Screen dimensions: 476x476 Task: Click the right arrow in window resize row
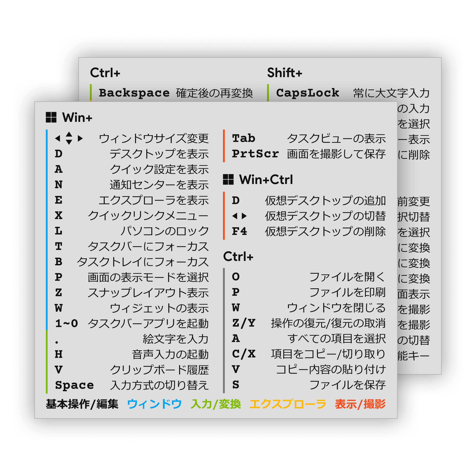[x=80, y=139]
